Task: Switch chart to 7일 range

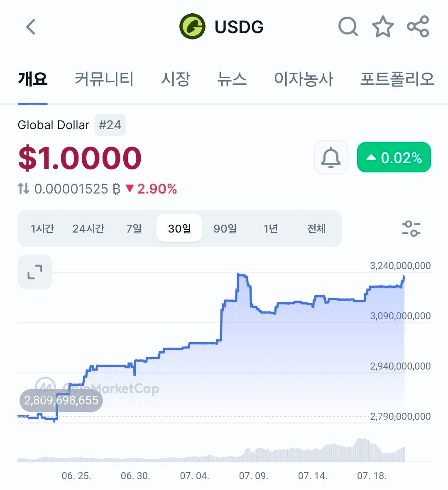Action: click(x=134, y=228)
